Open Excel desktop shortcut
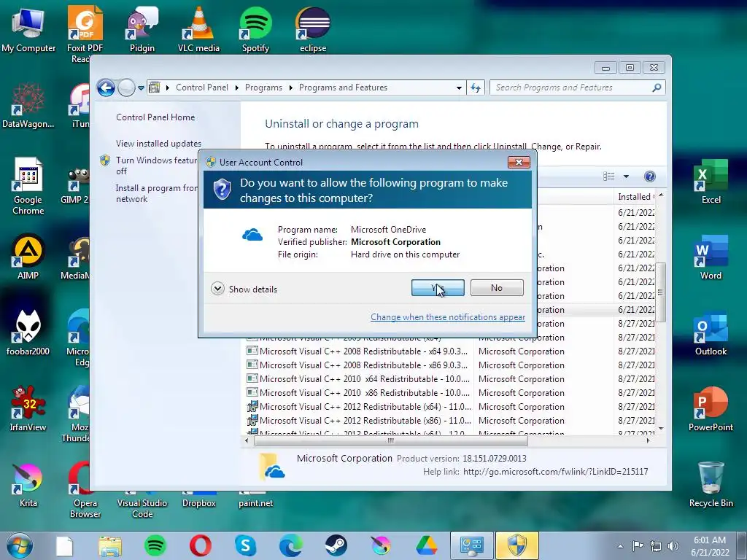The width and height of the screenshot is (747, 560). pyautogui.click(x=711, y=182)
